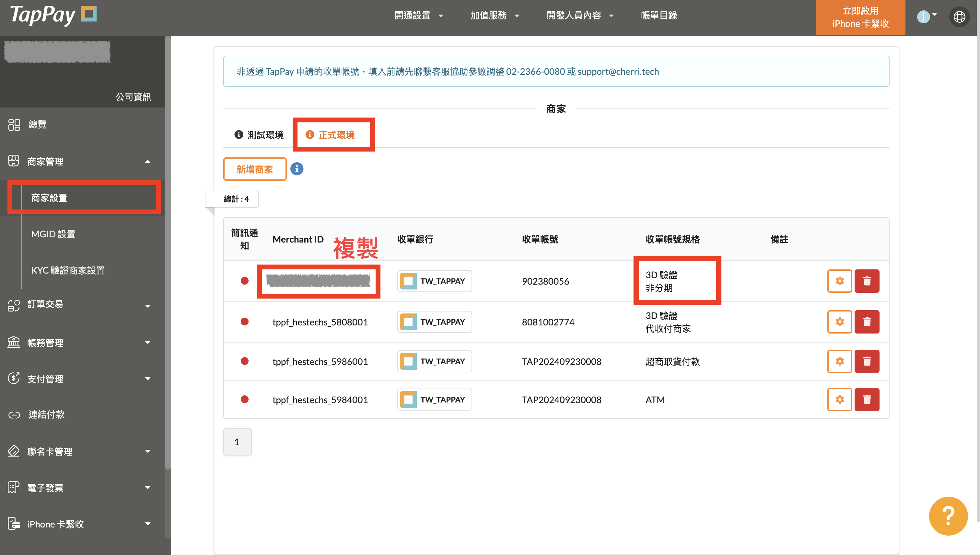Click the 簡訊通知 red indicator for tppf_hestechs_5986001
980x555 pixels.
[245, 361]
